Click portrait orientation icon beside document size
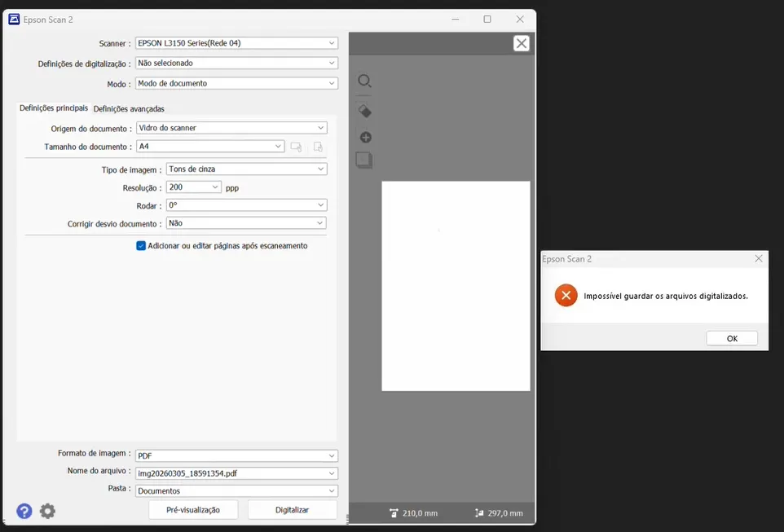The width and height of the screenshot is (784, 532). (x=318, y=147)
